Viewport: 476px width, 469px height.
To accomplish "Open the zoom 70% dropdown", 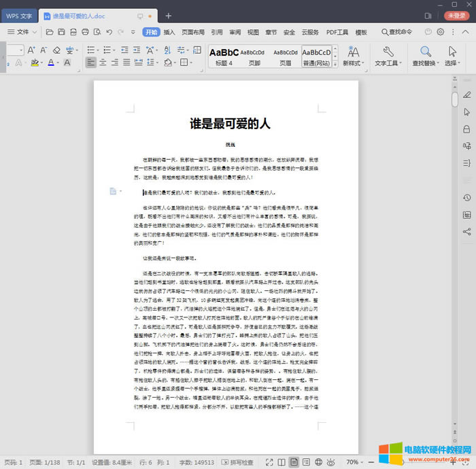I will [x=356, y=462].
